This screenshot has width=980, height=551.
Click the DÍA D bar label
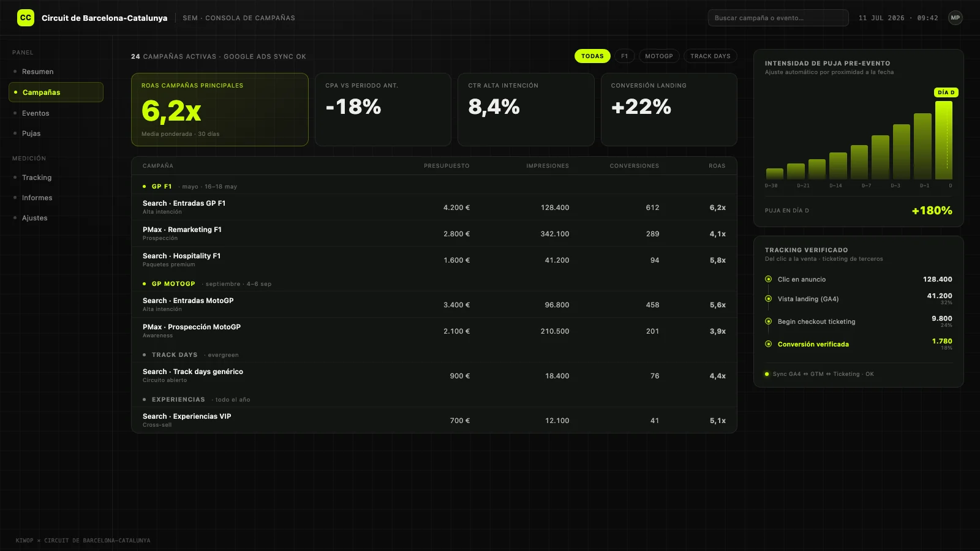[946, 92]
